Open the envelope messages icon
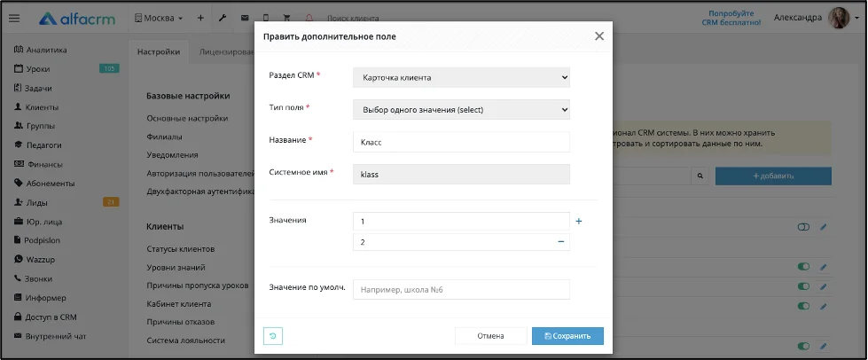 click(x=244, y=19)
